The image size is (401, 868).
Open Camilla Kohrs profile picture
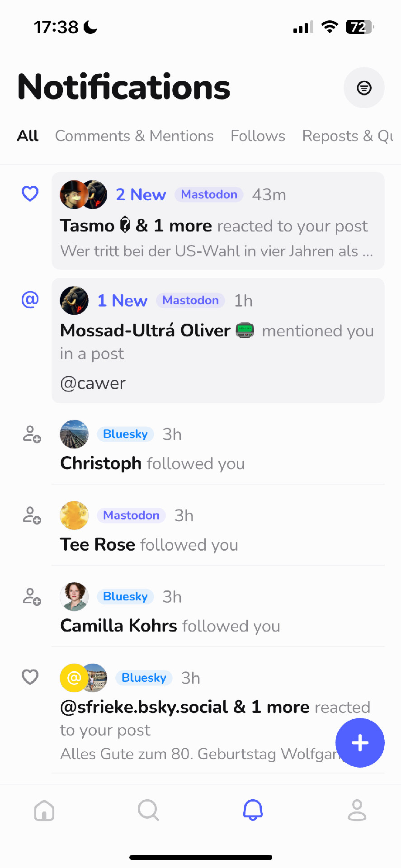(x=74, y=597)
